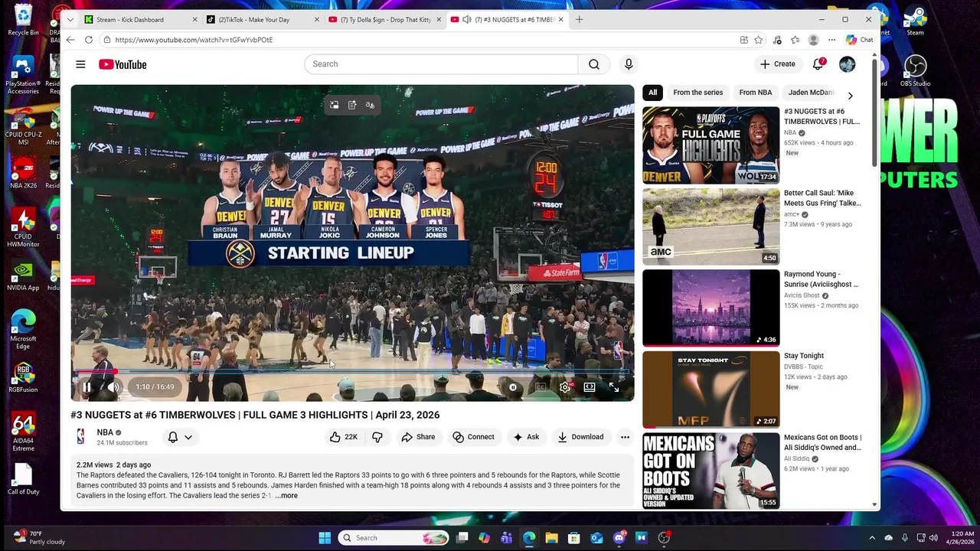Open Edge settings and more ellipsis
Image resolution: width=980 pixels, height=551 pixels.
(x=832, y=40)
